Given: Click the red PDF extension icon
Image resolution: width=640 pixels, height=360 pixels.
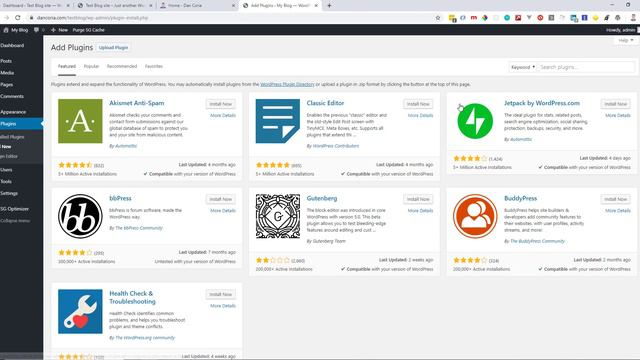Looking at the screenshot, I should point(518,18).
